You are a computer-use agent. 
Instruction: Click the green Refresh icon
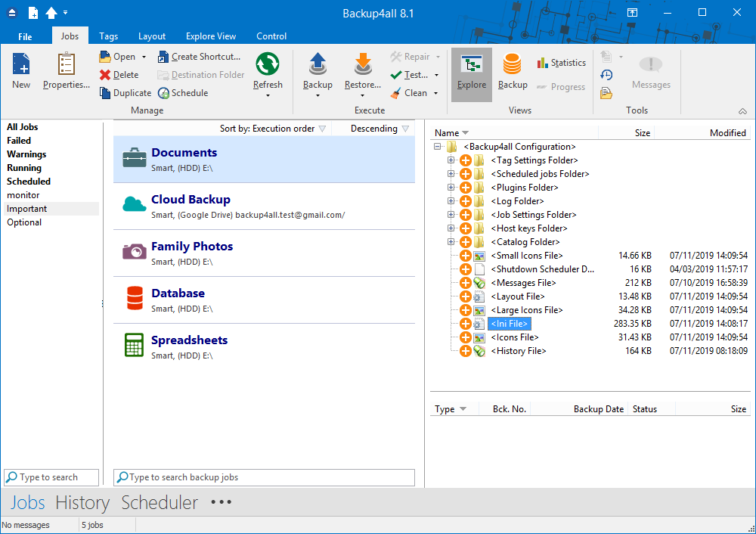pos(268,64)
